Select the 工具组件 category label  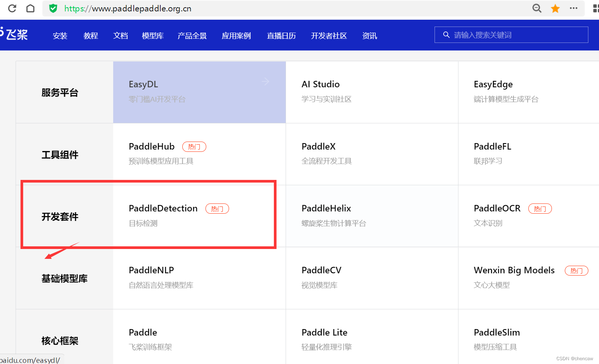(60, 155)
